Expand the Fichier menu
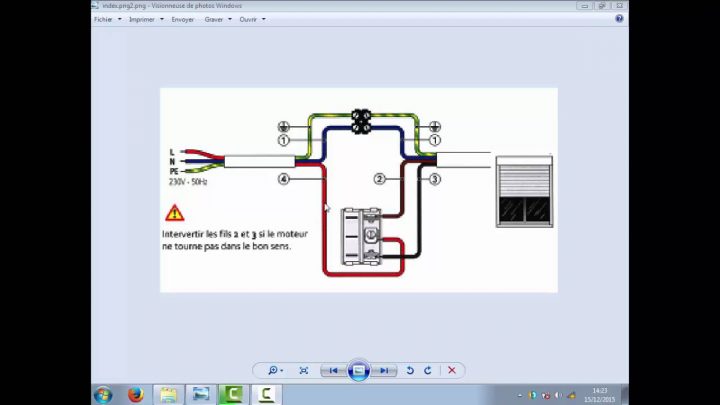720x405 pixels. 106,19
